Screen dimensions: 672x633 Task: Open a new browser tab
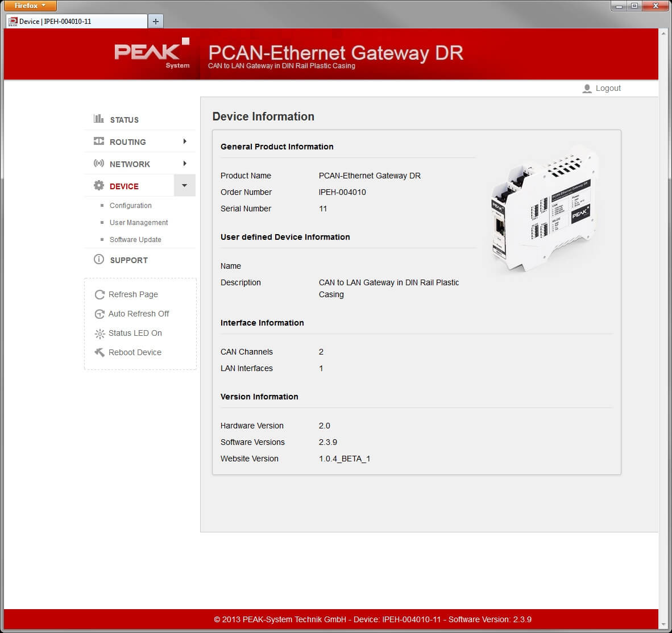(155, 20)
